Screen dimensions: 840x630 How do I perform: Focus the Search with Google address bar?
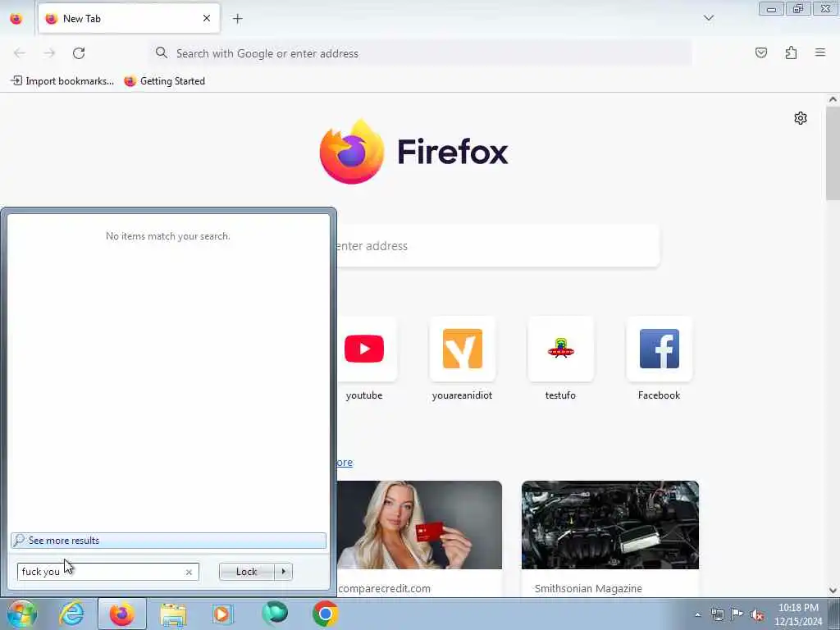[x=421, y=53]
